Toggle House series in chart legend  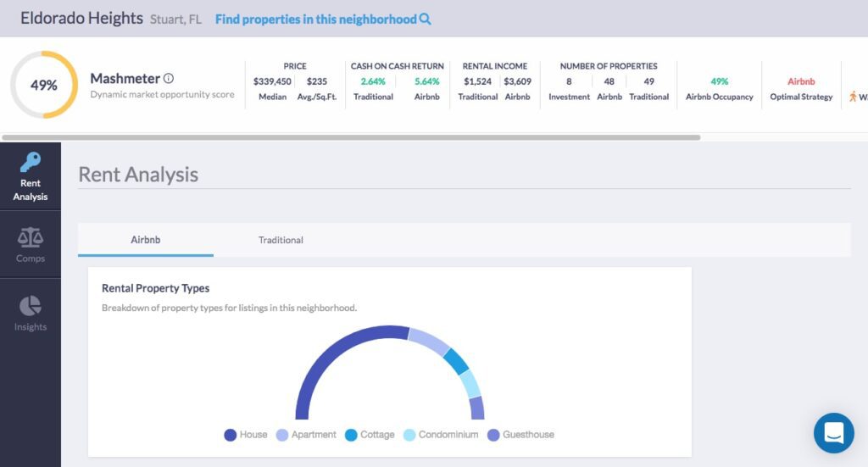click(x=246, y=435)
